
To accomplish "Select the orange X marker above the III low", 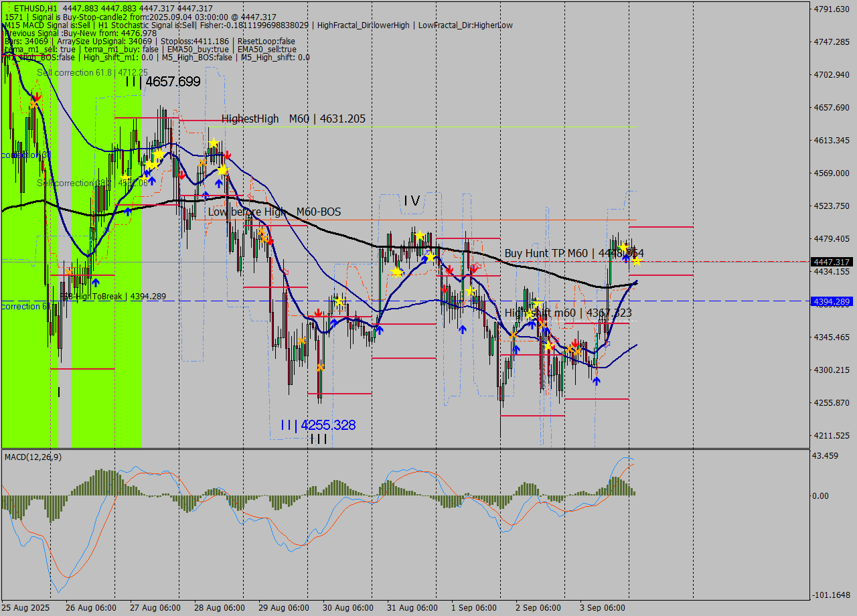I will 321,368.
